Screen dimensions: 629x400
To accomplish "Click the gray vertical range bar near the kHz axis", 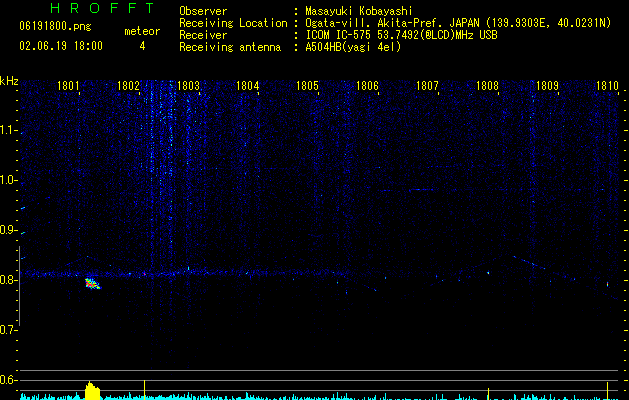I will (x=19, y=286).
